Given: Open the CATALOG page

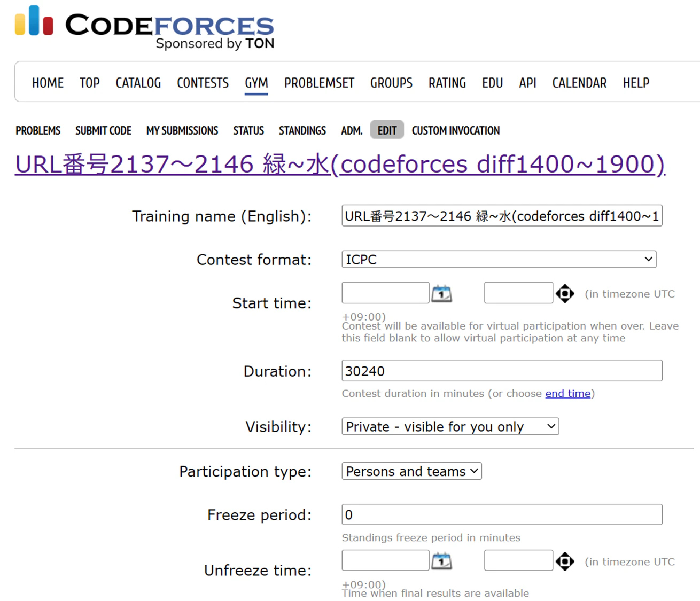Looking at the screenshot, I should [x=138, y=83].
